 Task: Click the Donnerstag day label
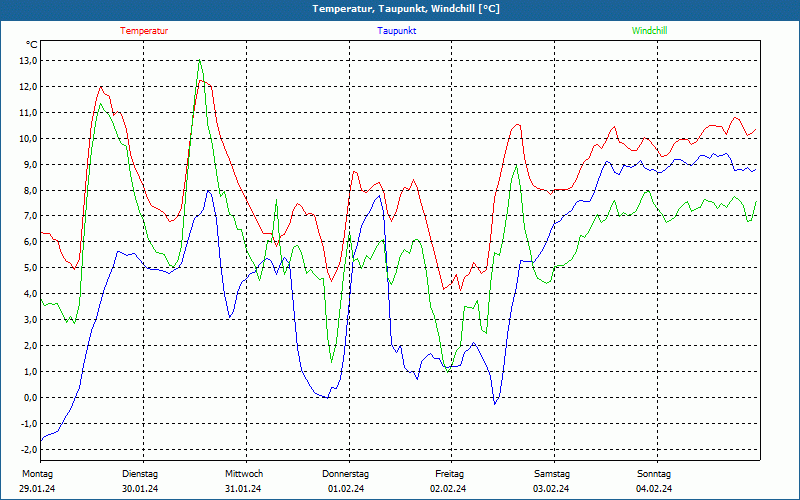[345, 474]
